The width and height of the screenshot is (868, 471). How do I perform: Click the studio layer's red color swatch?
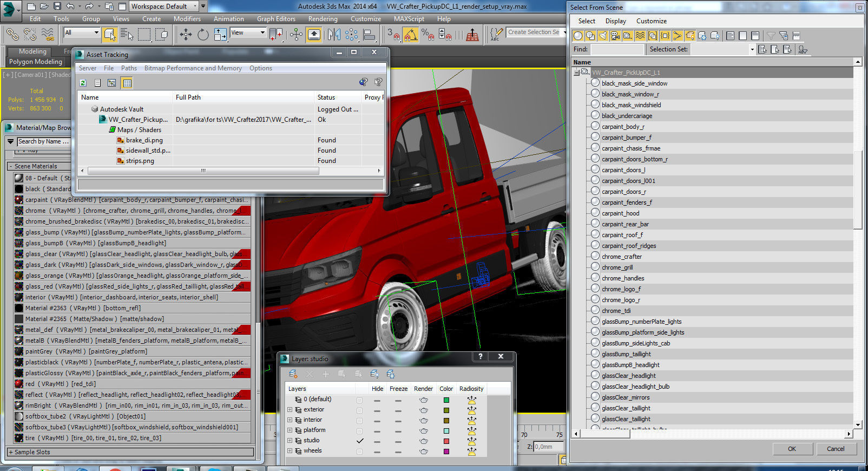[x=446, y=441]
